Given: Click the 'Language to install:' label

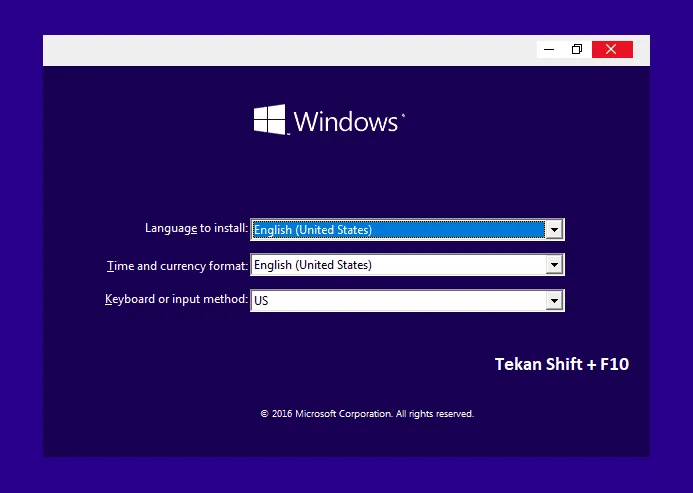Looking at the screenshot, I should 196,228.
